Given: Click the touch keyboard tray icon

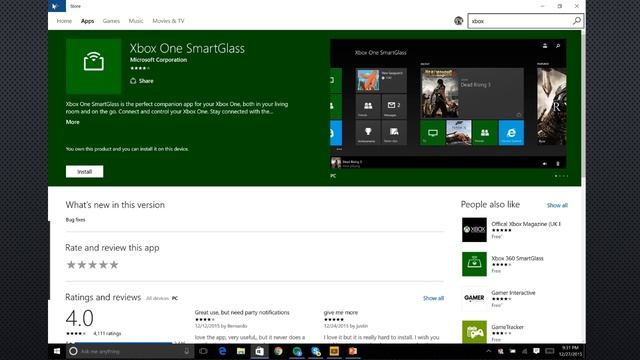Looking at the screenshot, I should (x=550, y=351).
